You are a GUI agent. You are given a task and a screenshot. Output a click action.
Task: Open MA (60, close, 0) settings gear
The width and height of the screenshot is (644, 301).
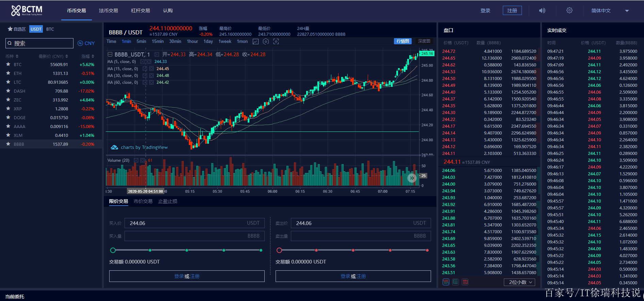click(x=145, y=82)
